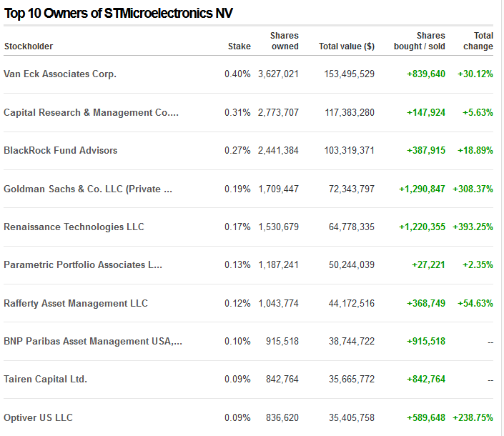Select total value 117,383,280

[350, 112]
